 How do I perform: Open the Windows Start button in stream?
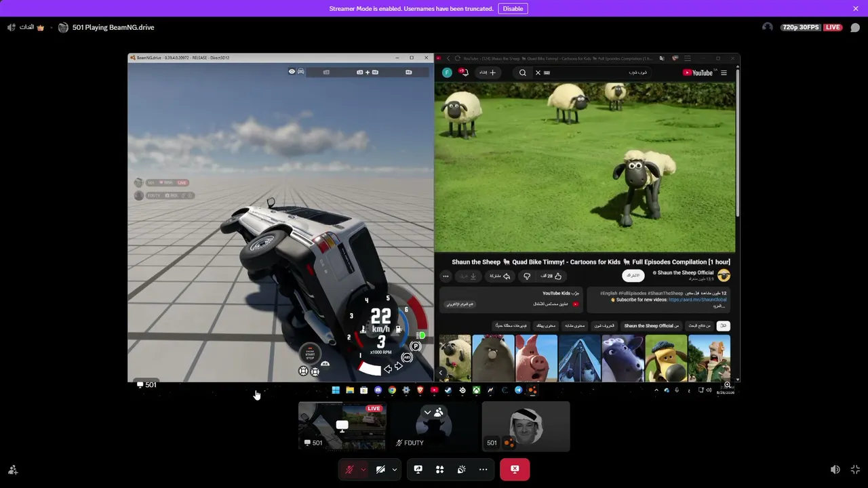pyautogui.click(x=336, y=390)
